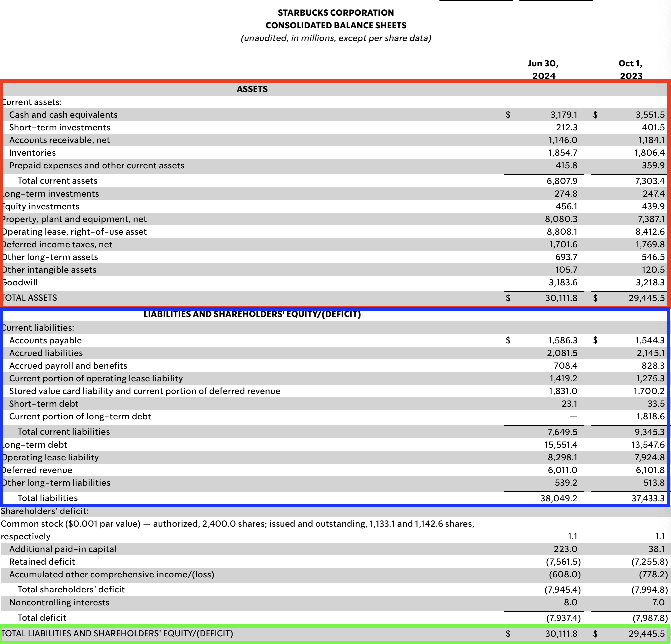
Task: Click 'Accrued payroll and benefits' label
Action: point(68,366)
